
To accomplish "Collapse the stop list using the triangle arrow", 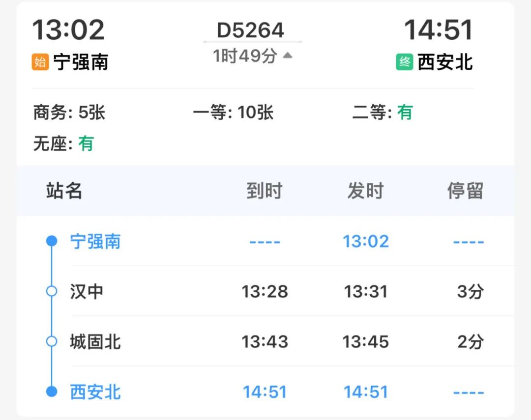I will point(288,55).
